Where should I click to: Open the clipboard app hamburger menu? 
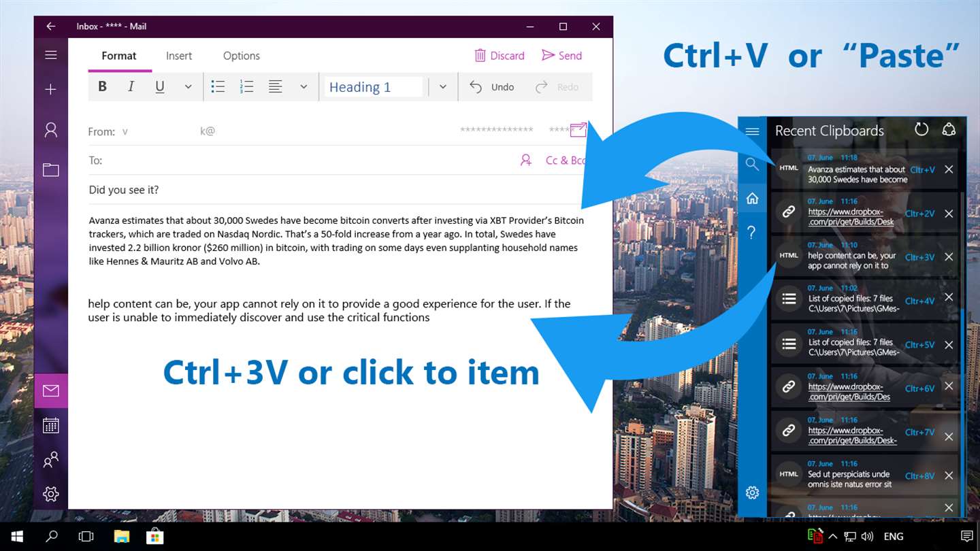coord(752,131)
